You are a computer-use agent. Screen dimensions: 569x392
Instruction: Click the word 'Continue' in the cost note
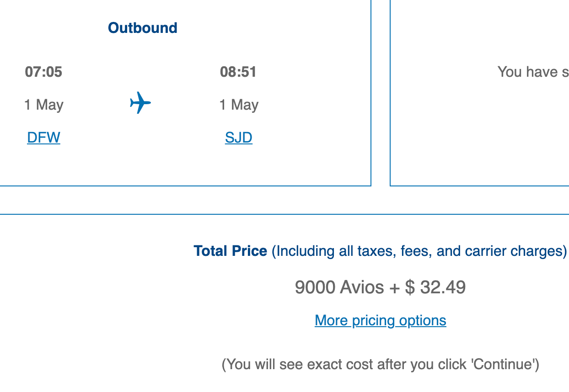(504, 364)
